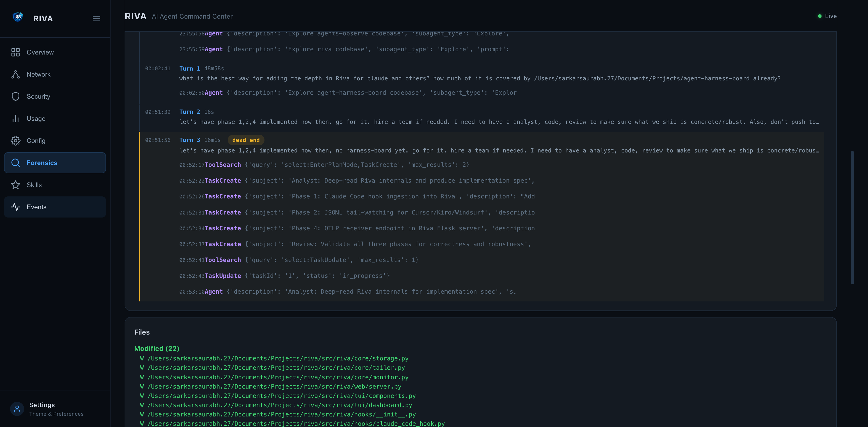This screenshot has width=868, height=427.
Task: Click the dead end badge
Action: click(246, 140)
